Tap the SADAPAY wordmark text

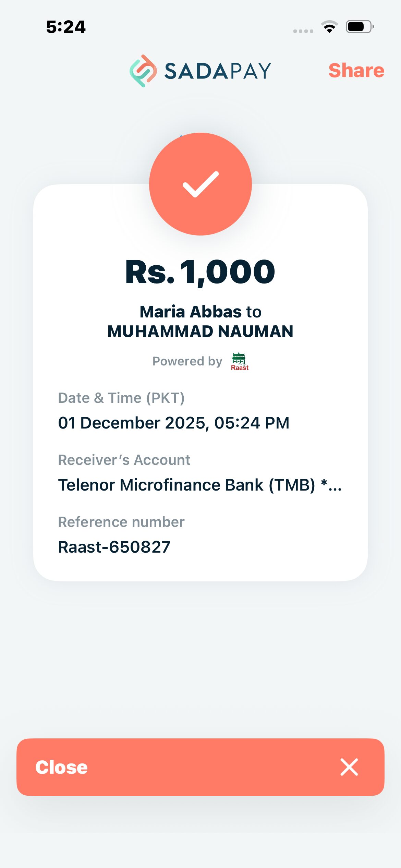point(218,71)
